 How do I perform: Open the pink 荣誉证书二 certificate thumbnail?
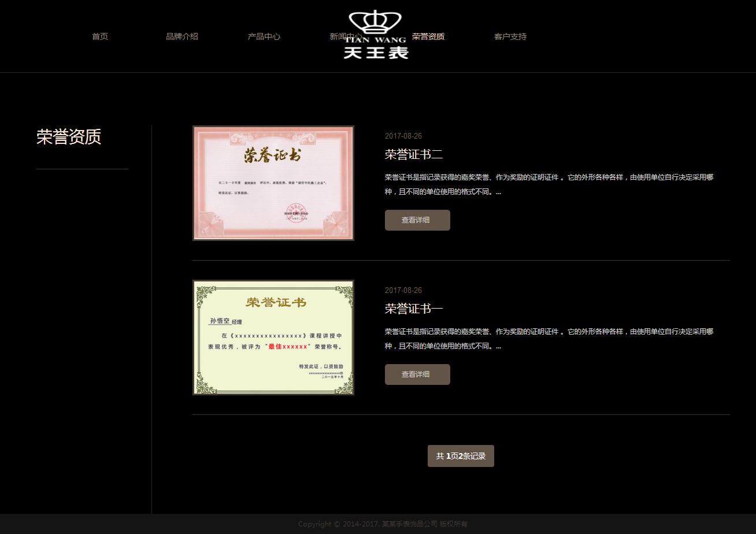pos(273,183)
